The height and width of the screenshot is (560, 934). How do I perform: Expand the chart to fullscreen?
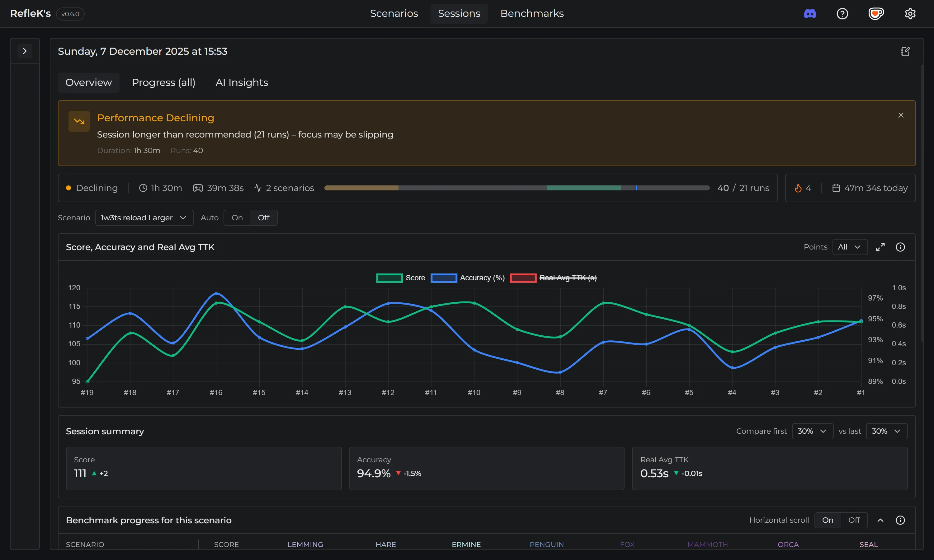[x=880, y=247]
